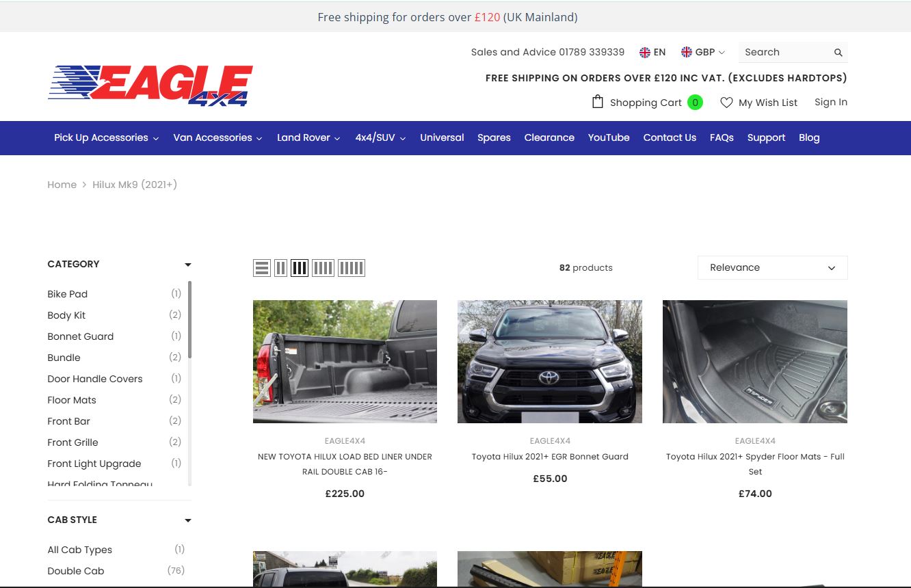The height and width of the screenshot is (588, 911).
Task: Click the Eagle 4x4 logo
Action: pos(150,86)
